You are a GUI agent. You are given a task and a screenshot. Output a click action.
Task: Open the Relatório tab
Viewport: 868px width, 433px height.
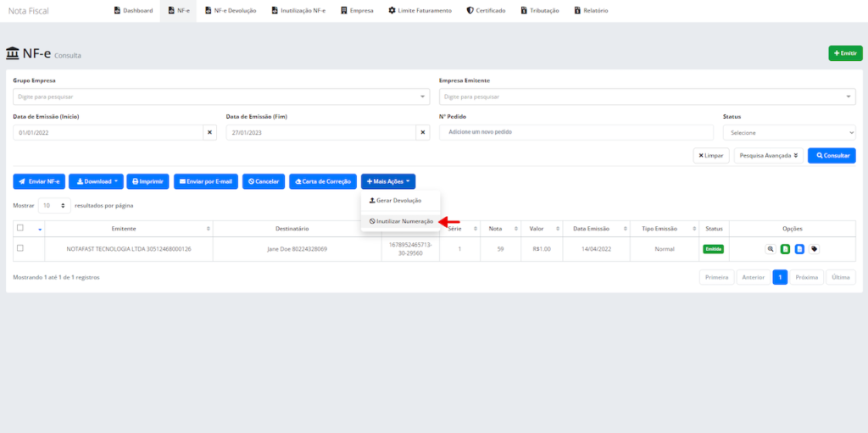(x=591, y=10)
